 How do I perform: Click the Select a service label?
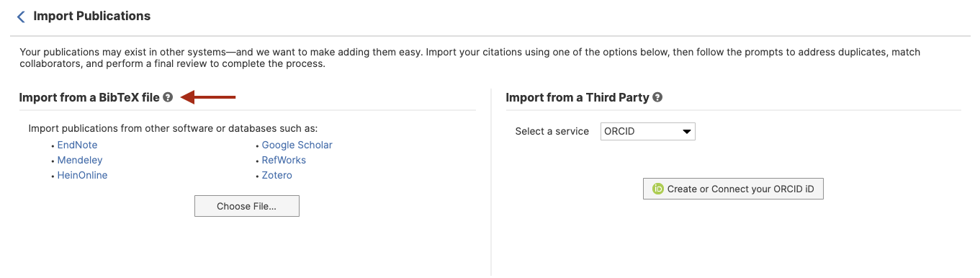point(552,131)
